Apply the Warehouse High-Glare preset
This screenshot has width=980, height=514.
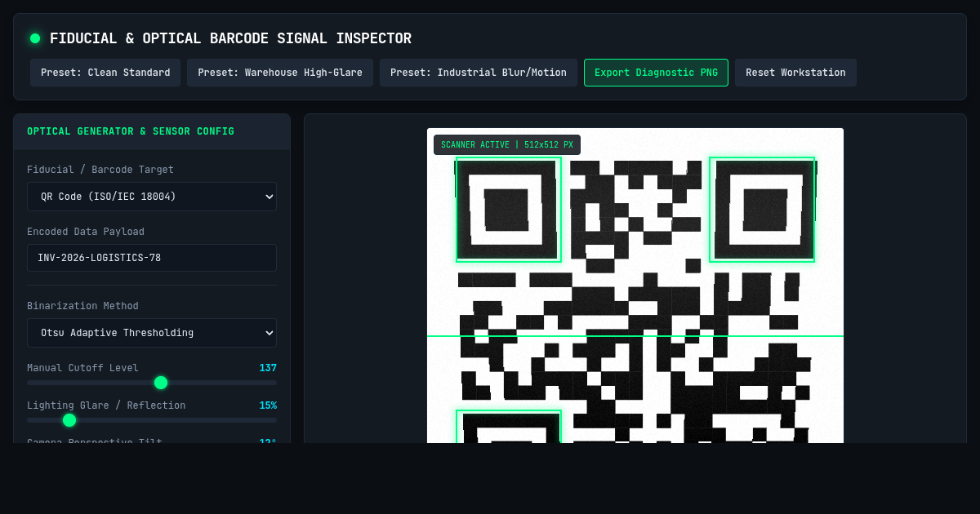click(280, 73)
